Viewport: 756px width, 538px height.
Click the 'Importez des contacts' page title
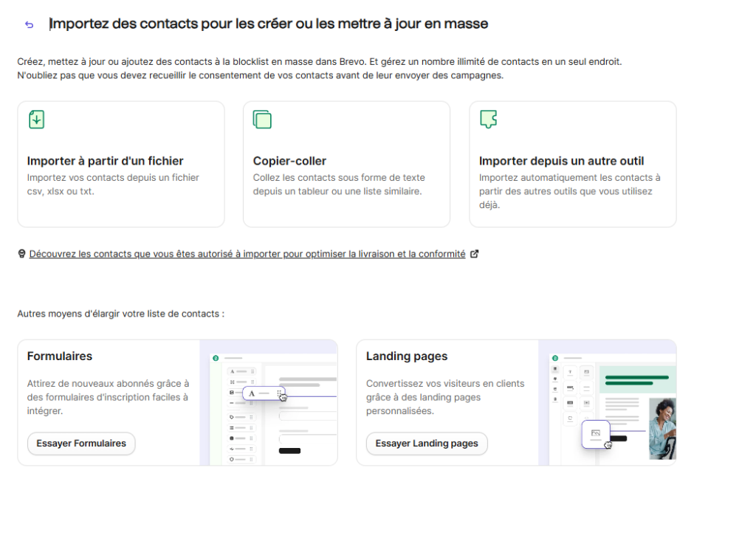click(x=269, y=24)
